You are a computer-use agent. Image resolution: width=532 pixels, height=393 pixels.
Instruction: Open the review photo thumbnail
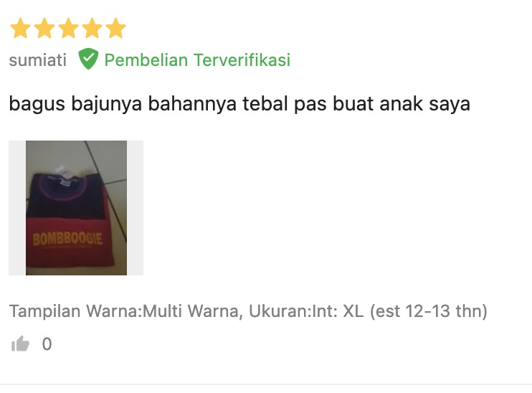(76, 208)
